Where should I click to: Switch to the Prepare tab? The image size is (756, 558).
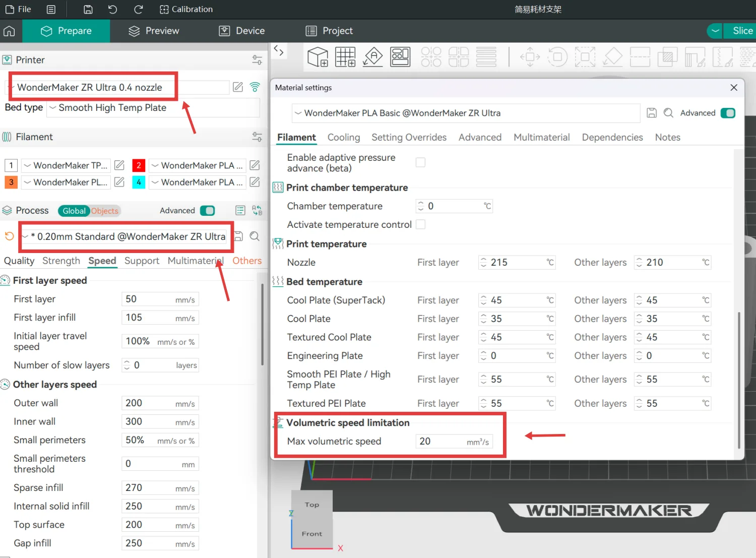(x=66, y=31)
